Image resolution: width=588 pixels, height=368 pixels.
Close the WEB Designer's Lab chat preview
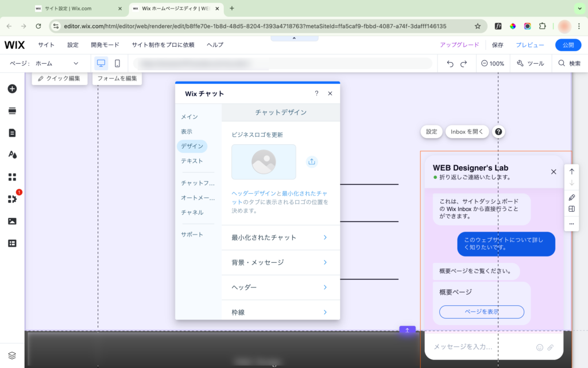(554, 171)
